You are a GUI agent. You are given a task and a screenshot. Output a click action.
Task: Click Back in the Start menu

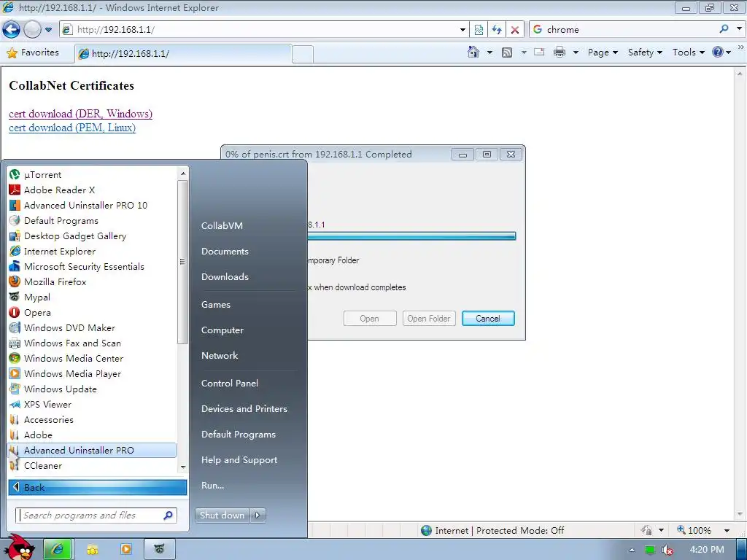[98, 487]
